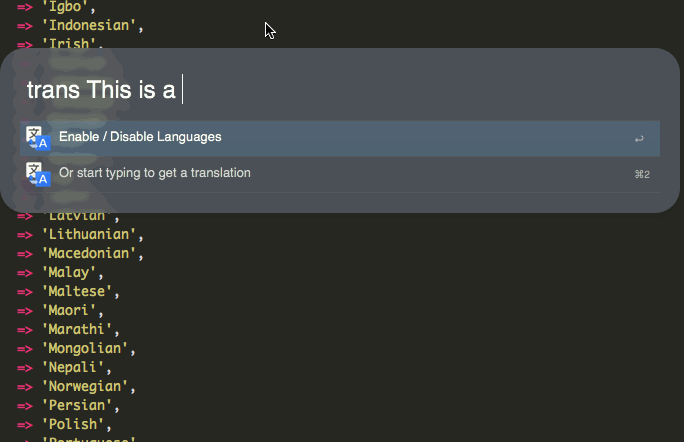Click the ⌘2 shortcut hint on the second result

641,174
